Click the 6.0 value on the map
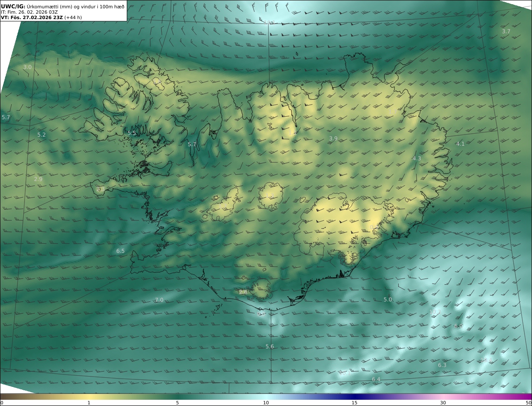This screenshot has width=532, height=406. [x=458, y=326]
